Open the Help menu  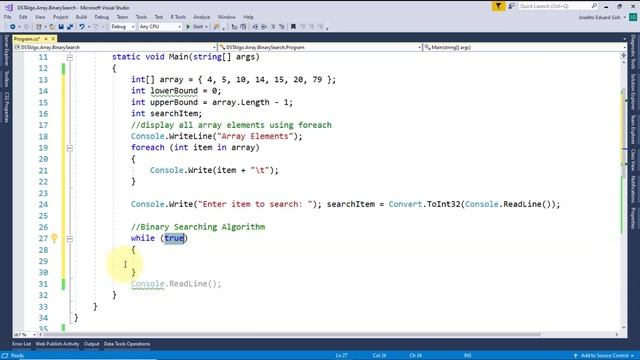coord(248,17)
